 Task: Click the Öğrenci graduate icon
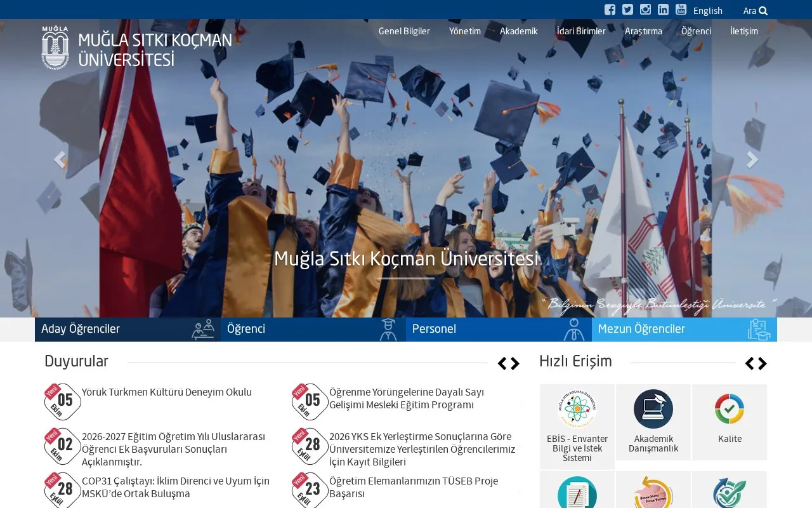(x=388, y=330)
